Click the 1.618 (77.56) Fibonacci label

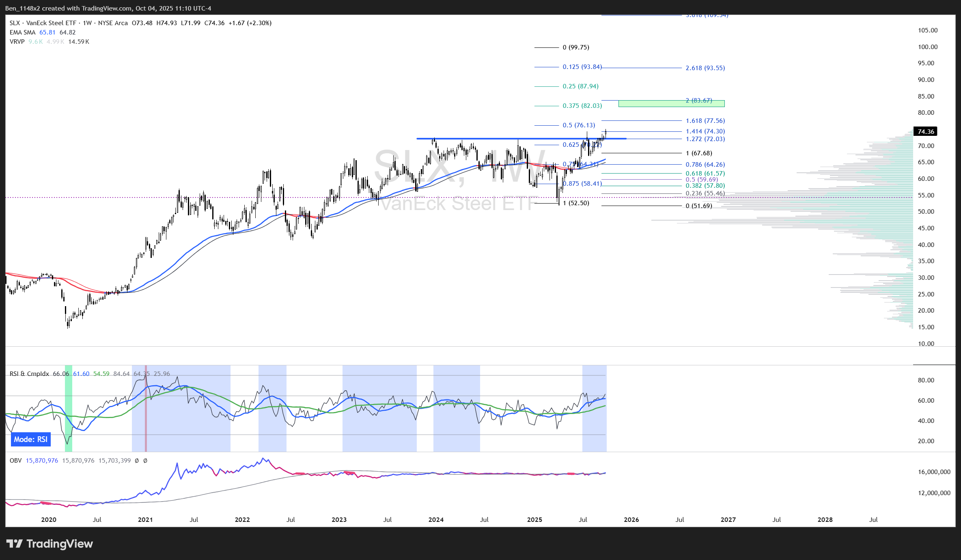pyautogui.click(x=705, y=121)
